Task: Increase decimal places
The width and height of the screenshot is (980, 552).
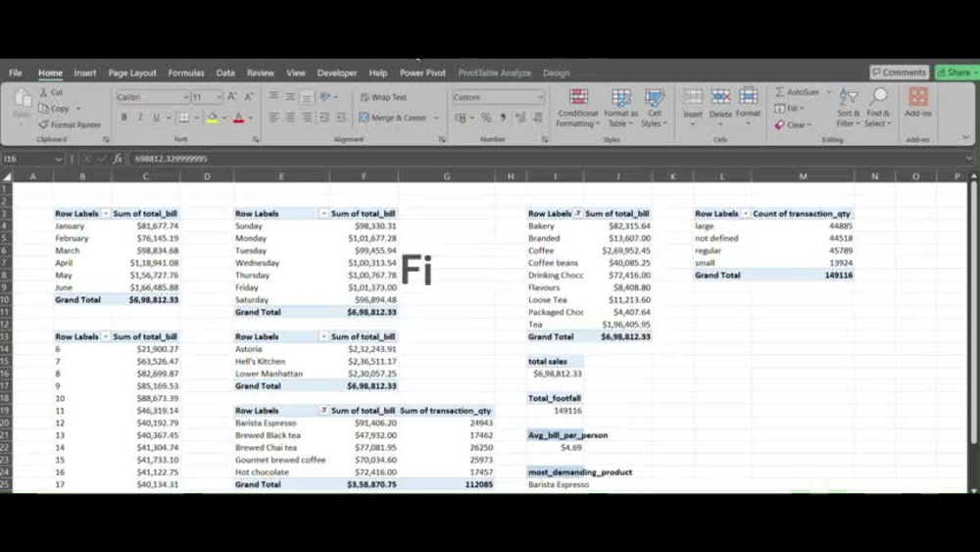Action: (520, 118)
